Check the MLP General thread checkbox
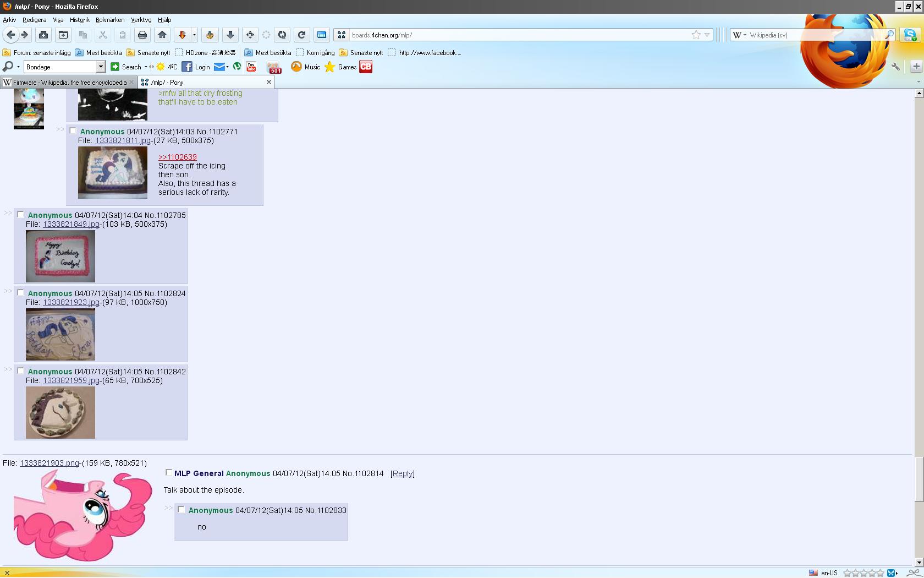The height and width of the screenshot is (578, 924). [169, 473]
